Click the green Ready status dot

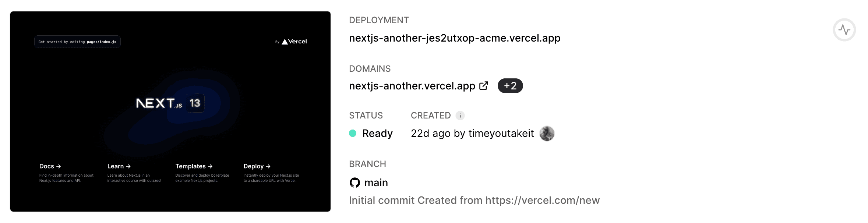pos(353,133)
